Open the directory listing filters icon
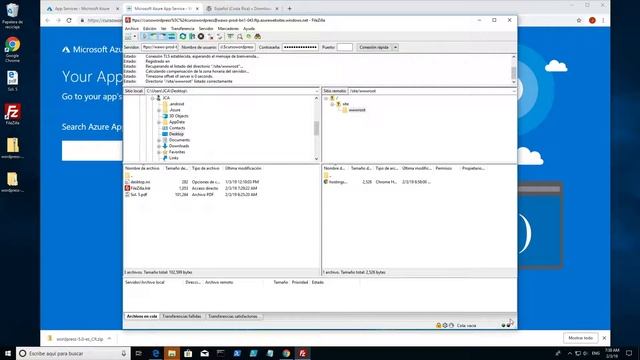Viewport: 640px width, 360px height. coord(231,37)
